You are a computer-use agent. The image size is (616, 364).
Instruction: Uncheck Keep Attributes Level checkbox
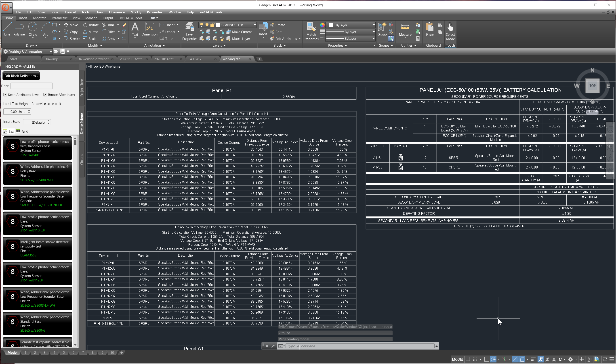pos(5,95)
